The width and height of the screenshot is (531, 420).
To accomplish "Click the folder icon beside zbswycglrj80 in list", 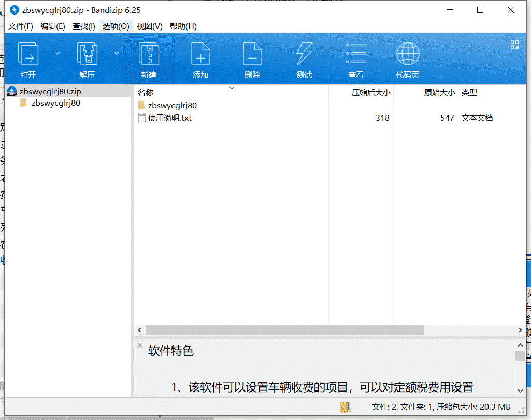I will pyautogui.click(x=141, y=105).
